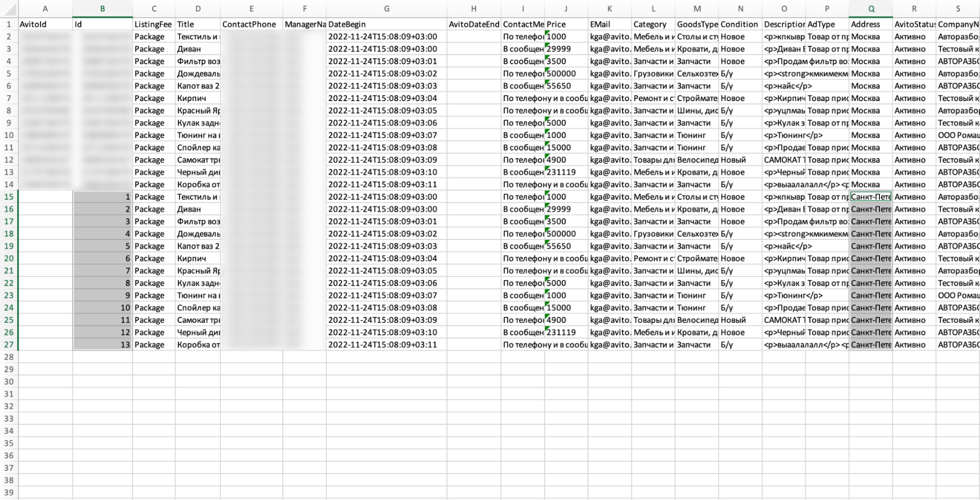Click ООО Рома company cell in row 10
980x500 pixels.
(957, 135)
